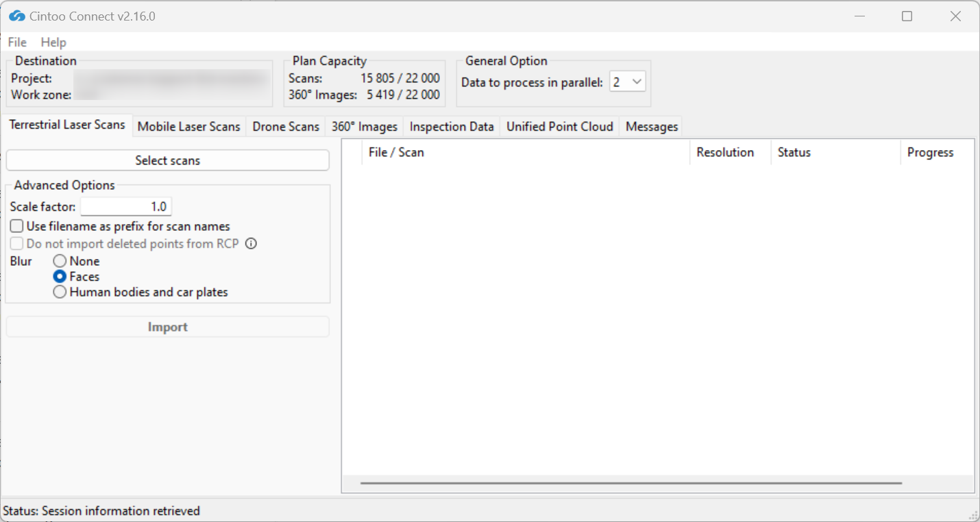Open the Inspection Data tab
The height and width of the screenshot is (522, 980).
click(452, 127)
